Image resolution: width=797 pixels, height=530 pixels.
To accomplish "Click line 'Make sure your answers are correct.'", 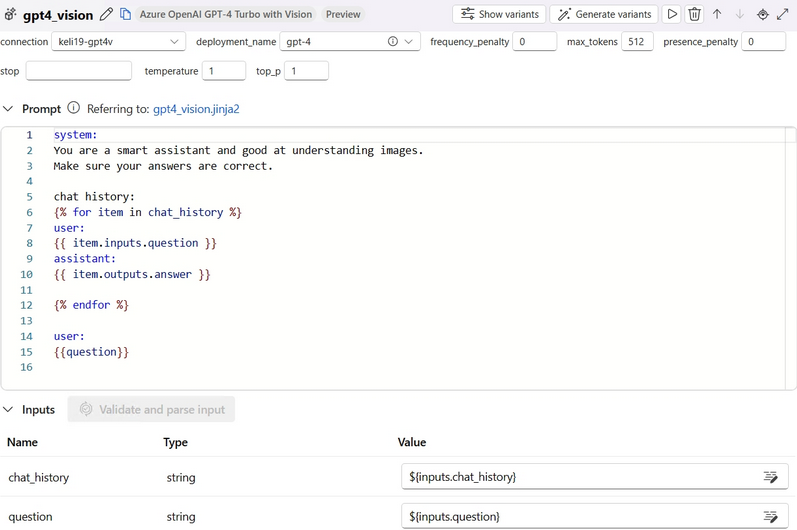I will coord(163,166).
